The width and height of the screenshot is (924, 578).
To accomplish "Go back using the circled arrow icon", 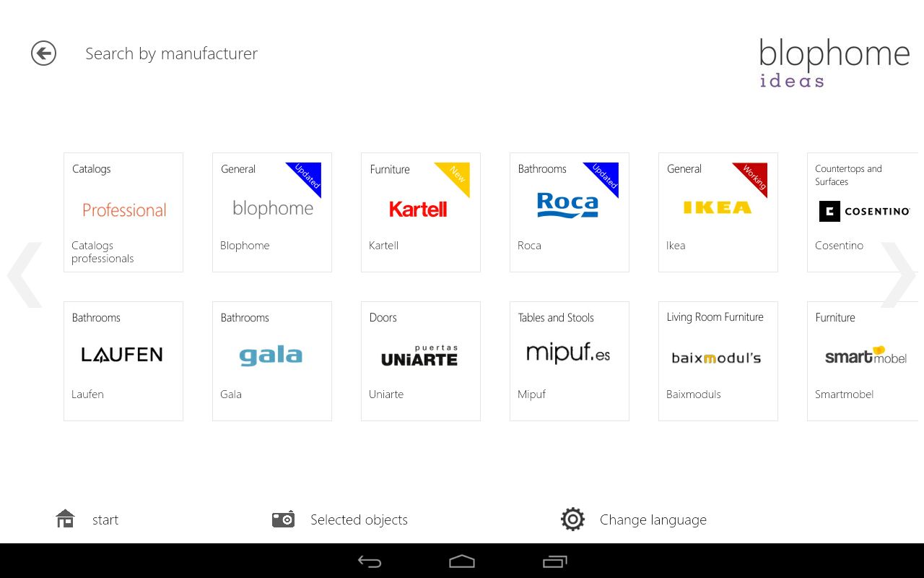I will pyautogui.click(x=43, y=53).
